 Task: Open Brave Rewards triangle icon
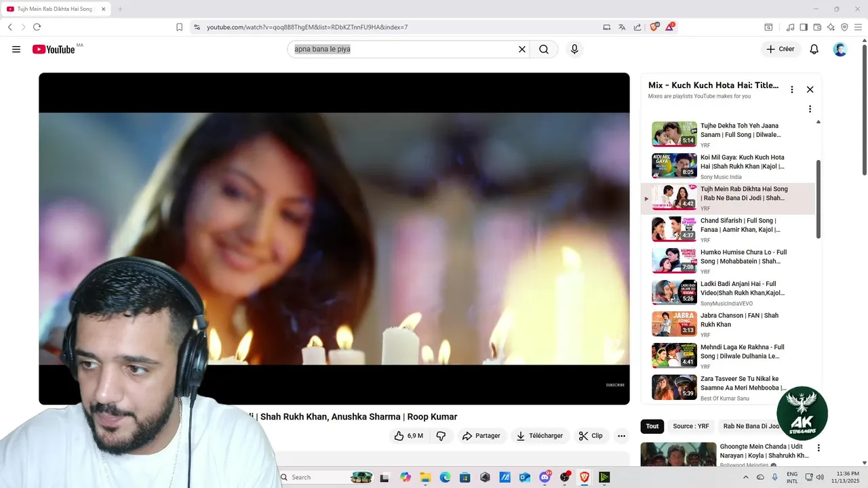(670, 27)
